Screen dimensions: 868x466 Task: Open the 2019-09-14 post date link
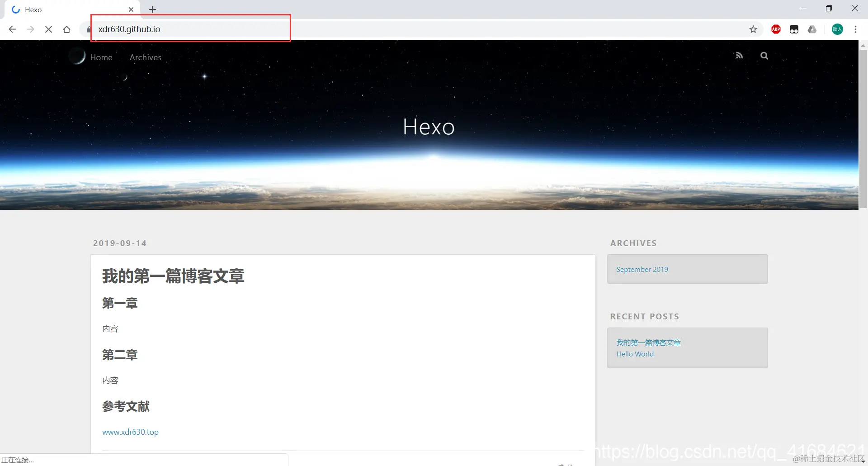(120, 243)
